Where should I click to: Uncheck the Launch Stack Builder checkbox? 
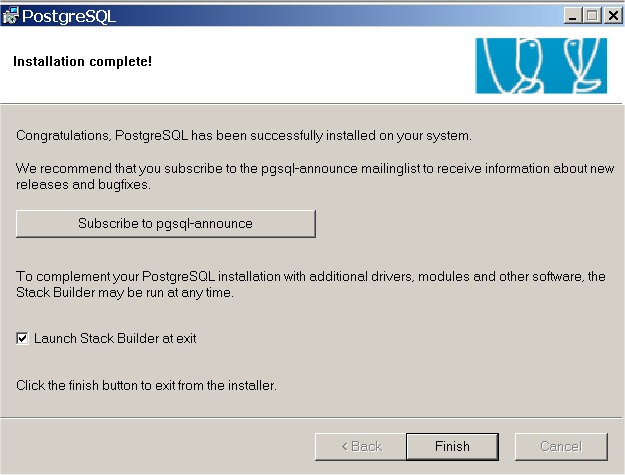tap(22, 338)
